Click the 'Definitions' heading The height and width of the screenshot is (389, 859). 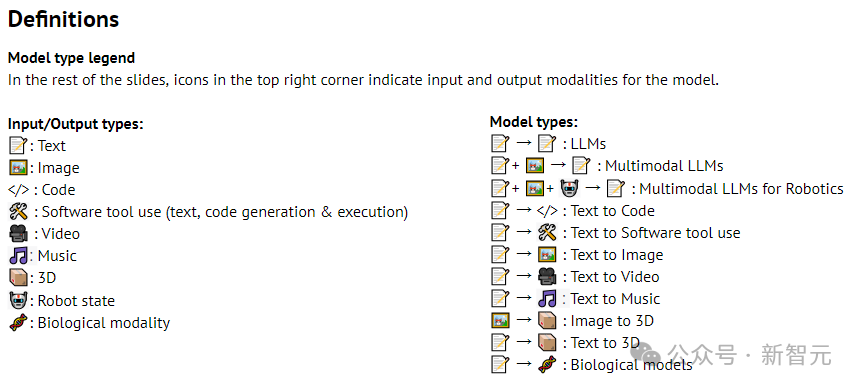coord(64,19)
